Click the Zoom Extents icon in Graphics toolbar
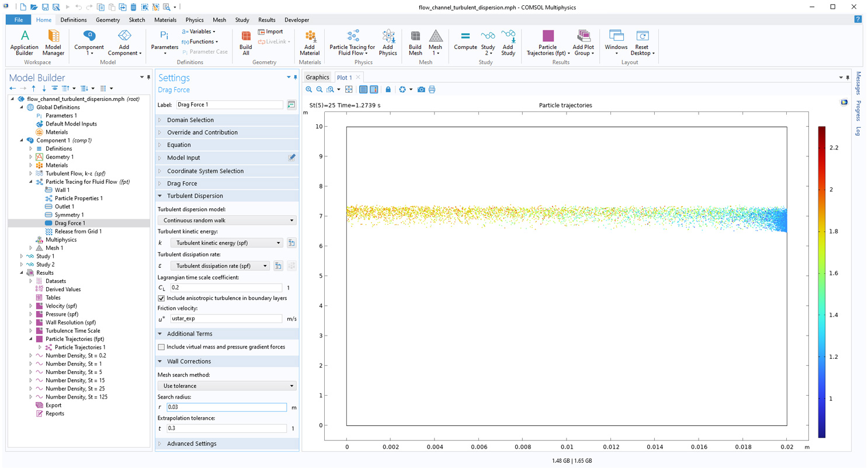The width and height of the screenshot is (868, 468). pos(349,89)
